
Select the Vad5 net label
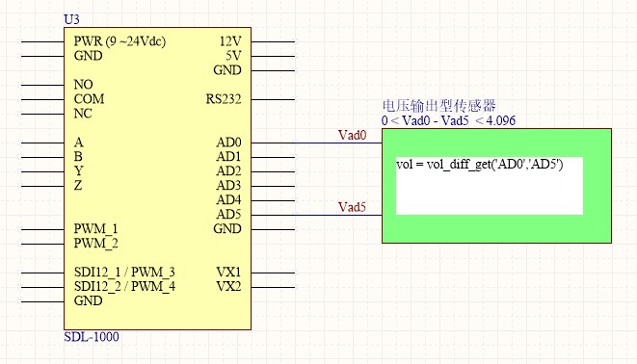352,207
